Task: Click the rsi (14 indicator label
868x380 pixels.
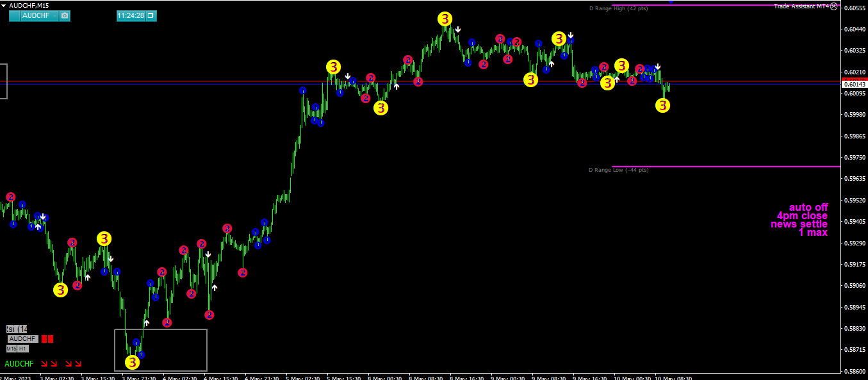Action: (17, 329)
